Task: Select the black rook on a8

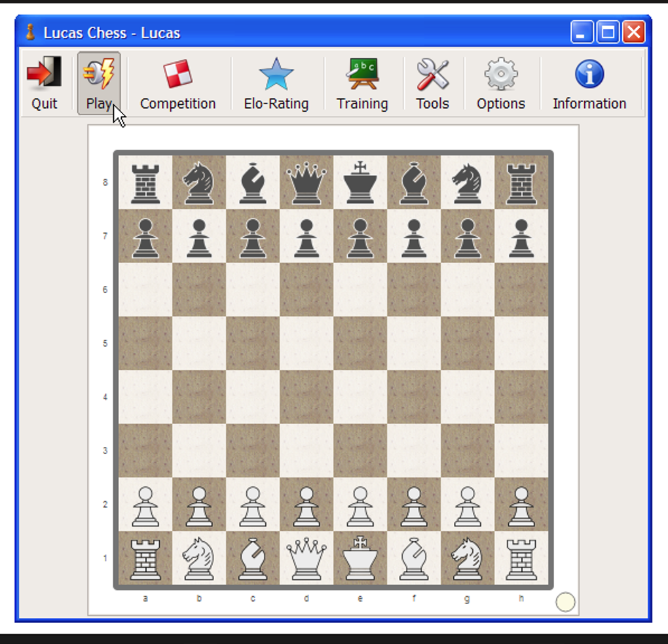Action: 145,182
